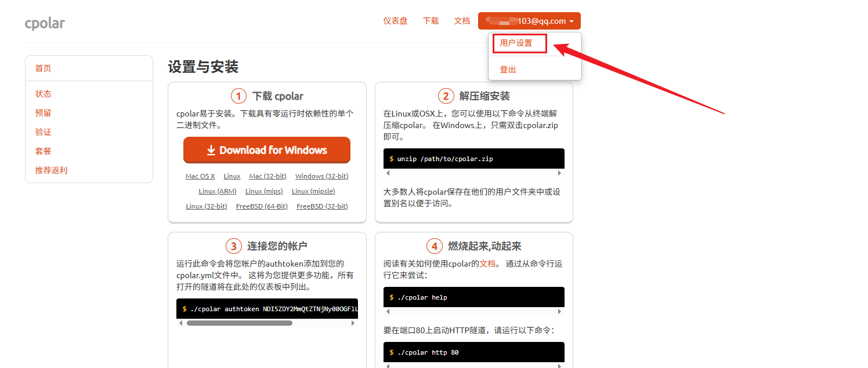Screen dimensions: 868x368
Task: View 套餐 plans in the sidebar
Action: tap(44, 151)
